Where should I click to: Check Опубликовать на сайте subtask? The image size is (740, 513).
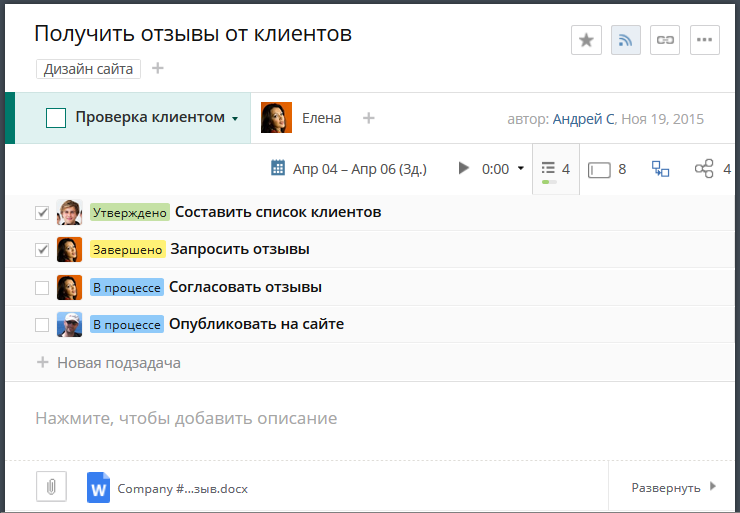42,325
